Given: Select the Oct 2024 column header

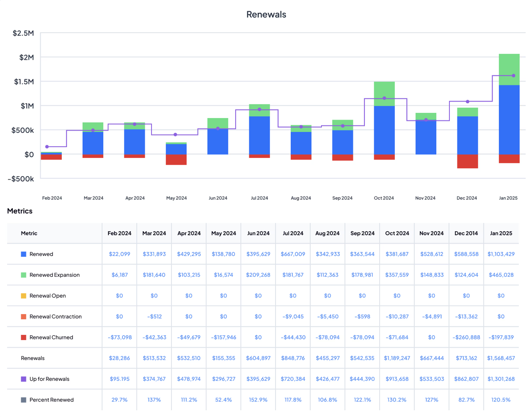Looking at the screenshot, I should (397, 233).
